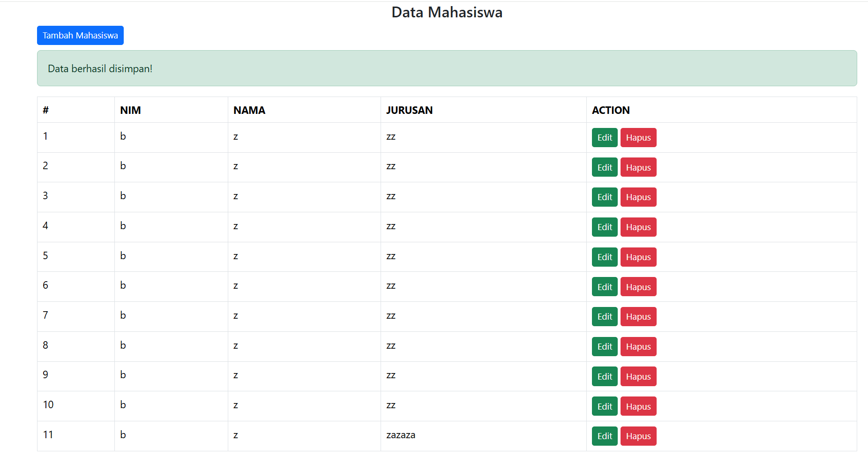Click the Tambah Mahasiswa button
The height and width of the screenshot is (456, 868).
(80, 36)
